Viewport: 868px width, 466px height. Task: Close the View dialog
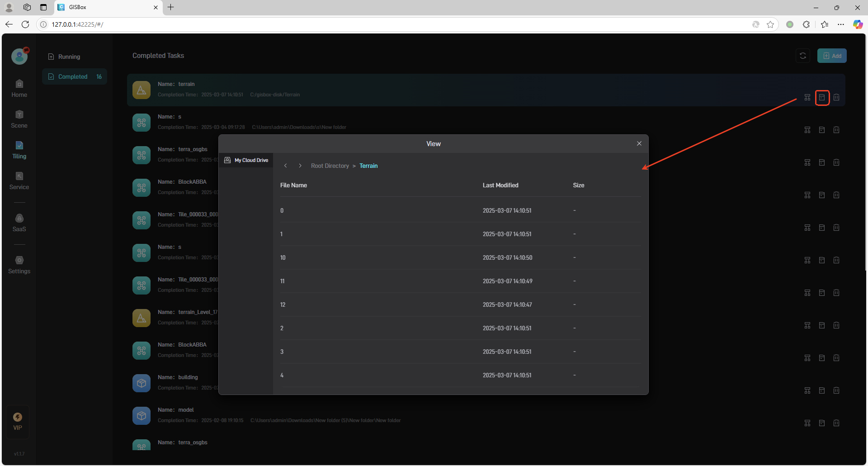click(x=639, y=143)
